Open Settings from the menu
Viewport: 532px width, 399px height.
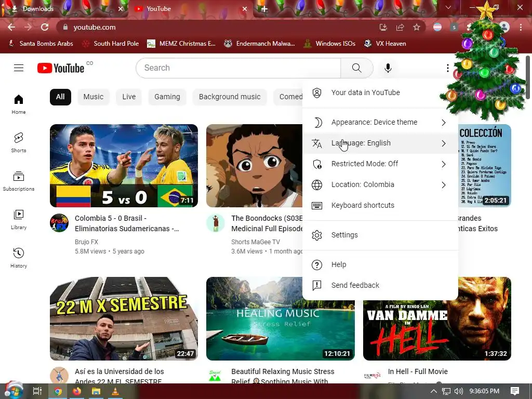pyautogui.click(x=380, y=235)
